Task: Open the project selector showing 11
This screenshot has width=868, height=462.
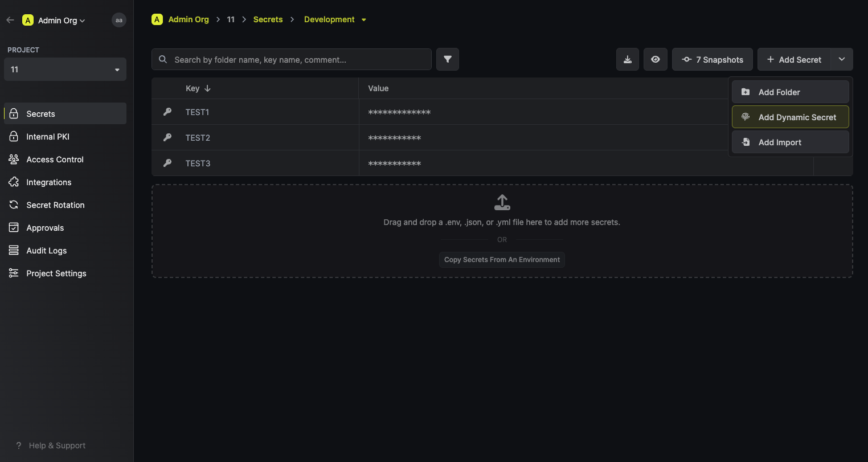Action: [65, 69]
